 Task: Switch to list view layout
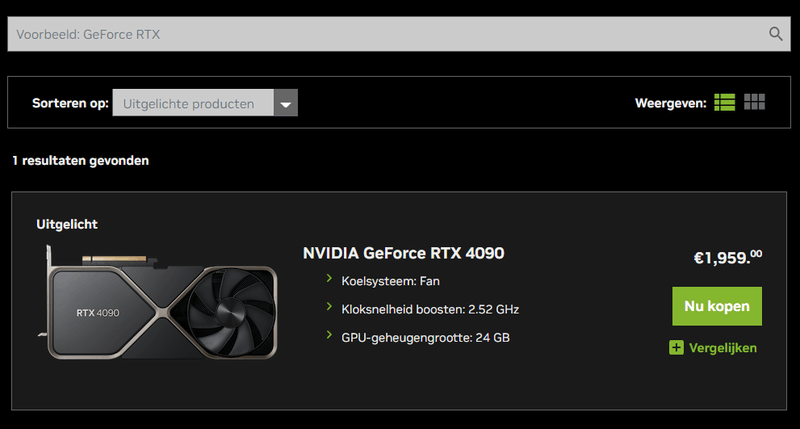pos(725,102)
